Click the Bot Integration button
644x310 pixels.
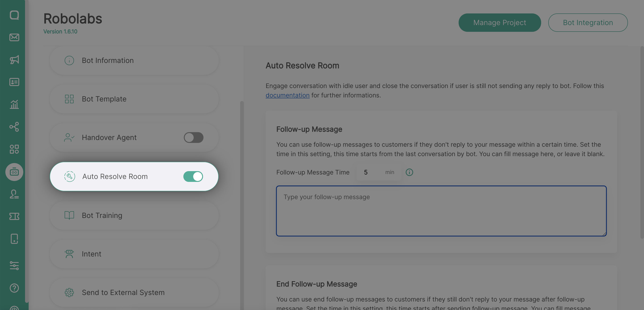(588, 23)
